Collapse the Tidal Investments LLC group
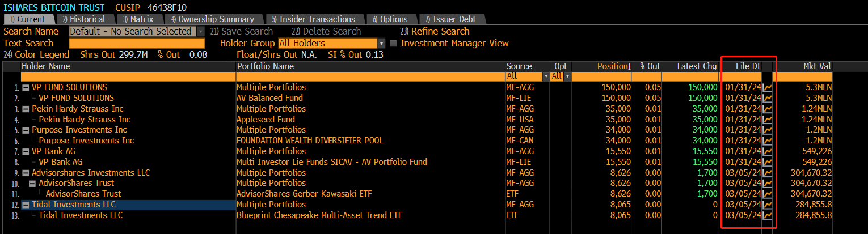The width and height of the screenshot is (868, 234). click(26, 205)
